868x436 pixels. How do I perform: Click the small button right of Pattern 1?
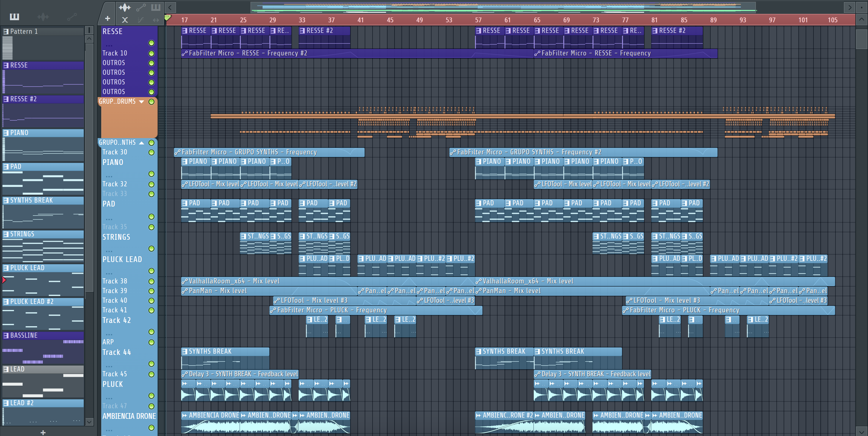[89, 30]
